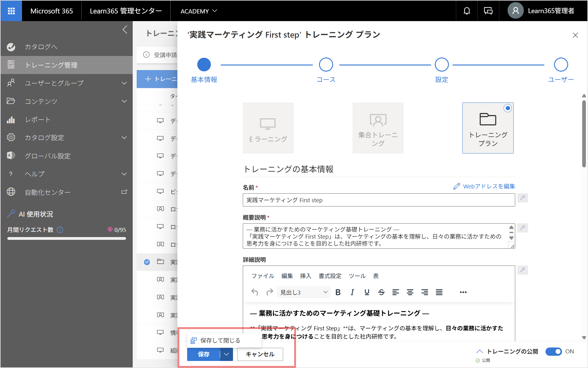Expand コンテンツ menu chevron
Screen dimensions: 588x368
(124, 101)
